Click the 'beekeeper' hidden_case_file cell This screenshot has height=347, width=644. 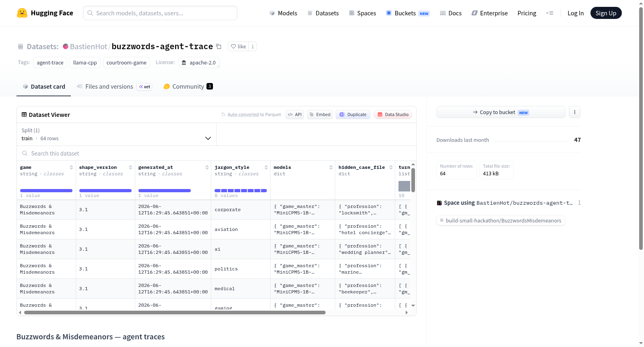365,289
